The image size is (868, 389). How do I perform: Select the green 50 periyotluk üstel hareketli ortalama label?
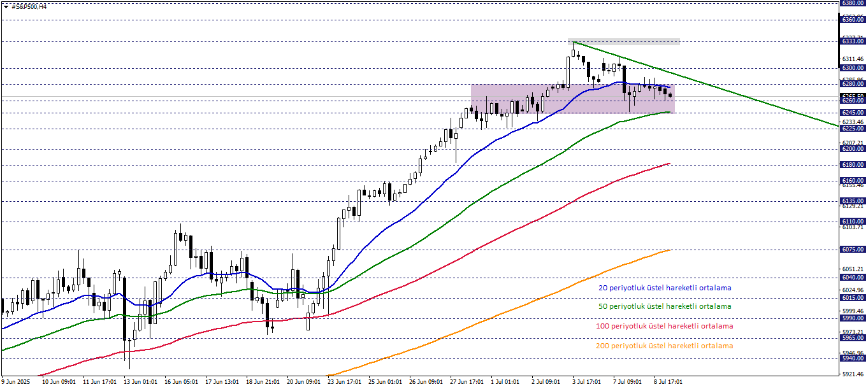(x=665, y=306)
